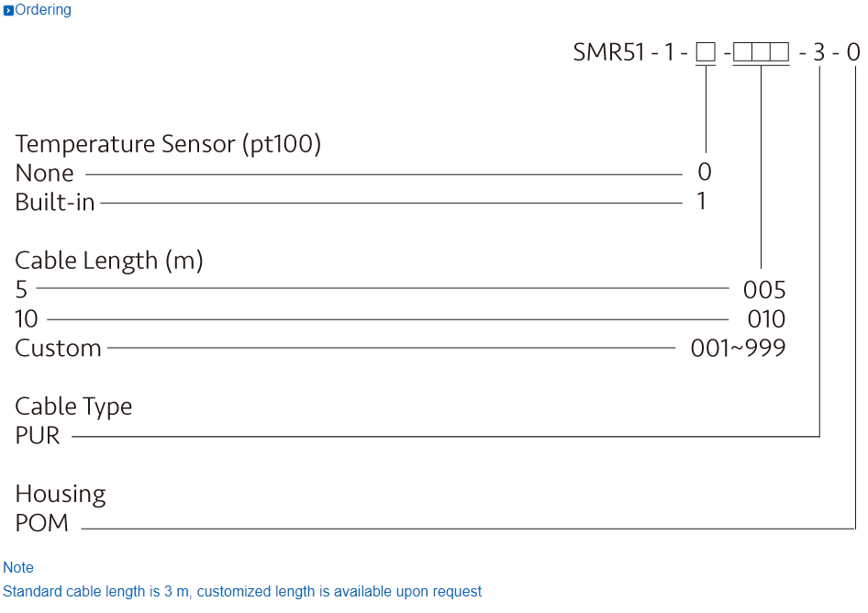This screenshot has height=613, width=868.
Task: Click the Housing label
Action: coord(61,495)
